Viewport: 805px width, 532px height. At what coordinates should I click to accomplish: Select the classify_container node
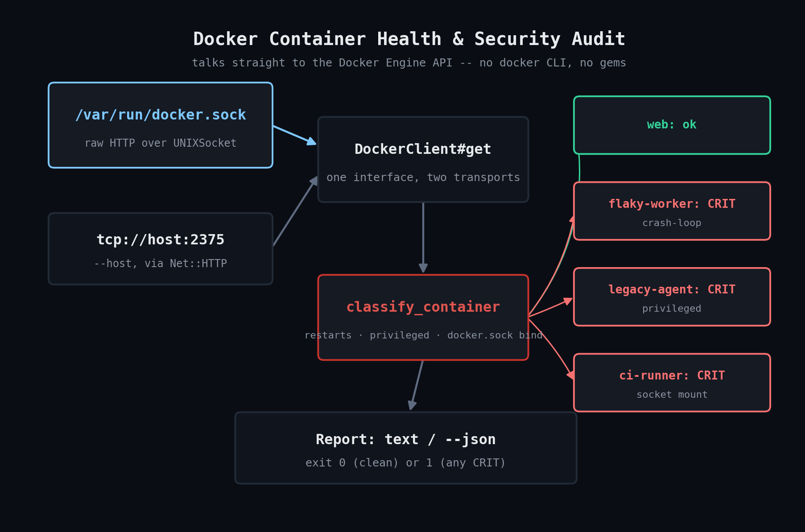pyautogui.click(x=423, y=317)
